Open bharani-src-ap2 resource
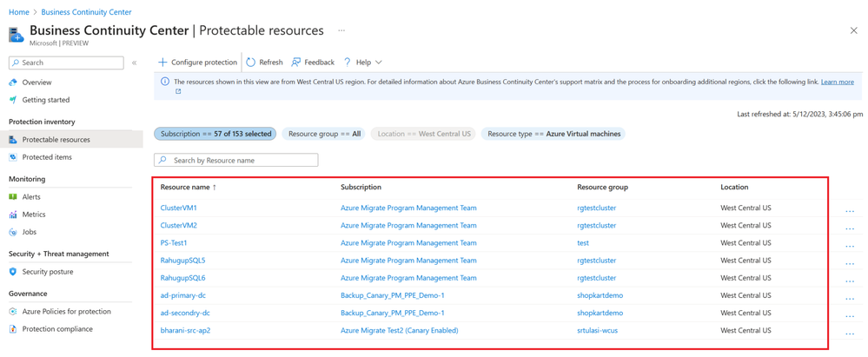The width and height of the screenshot is (868, 357). (185, 331)
